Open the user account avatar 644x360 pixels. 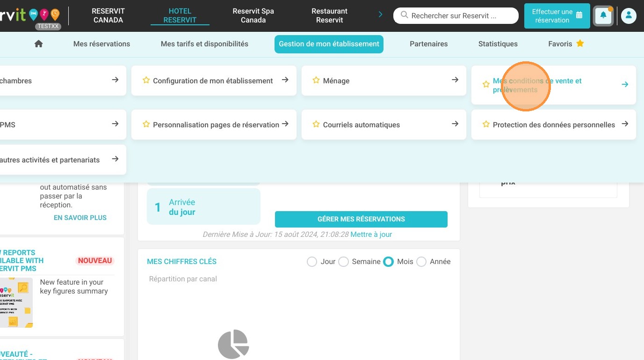click(x=629, y=16)
